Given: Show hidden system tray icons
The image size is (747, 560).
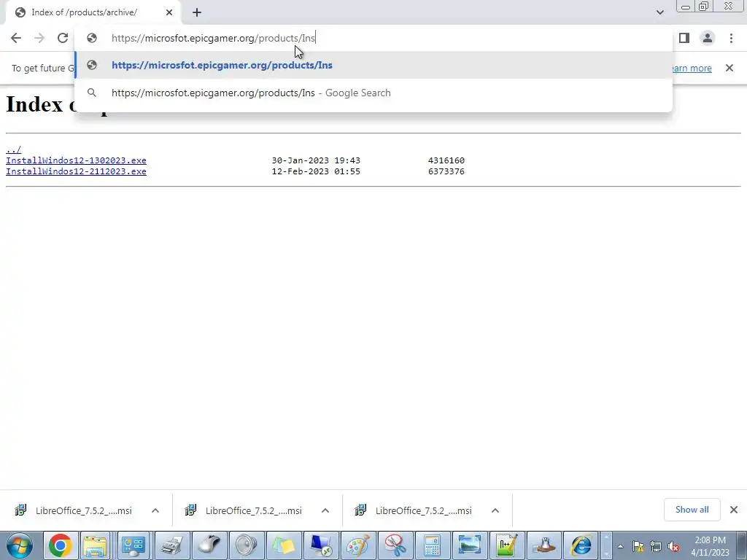Looking at the screenshot, I should tap(620, 547).
